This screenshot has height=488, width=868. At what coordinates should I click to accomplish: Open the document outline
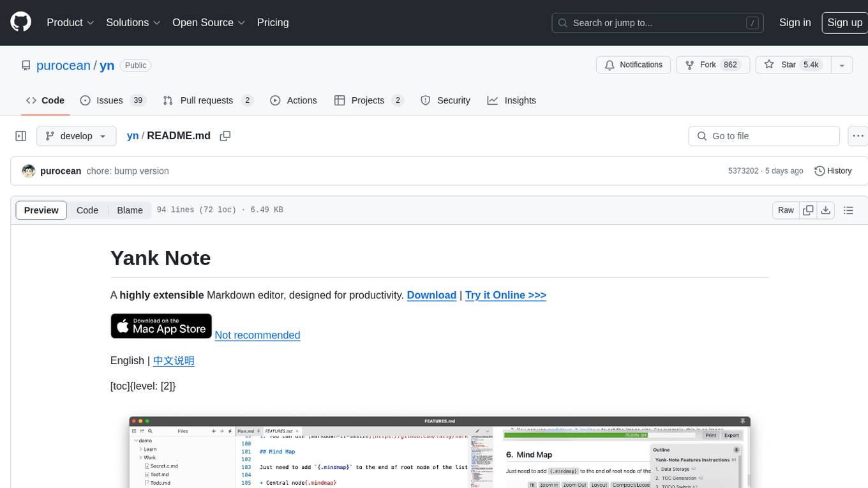848,210
